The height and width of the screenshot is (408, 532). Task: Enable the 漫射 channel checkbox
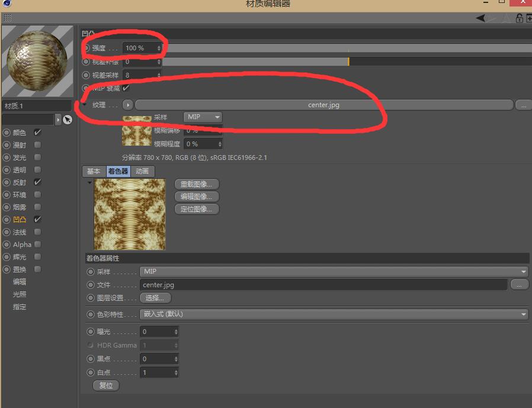(x=37, y=145)
